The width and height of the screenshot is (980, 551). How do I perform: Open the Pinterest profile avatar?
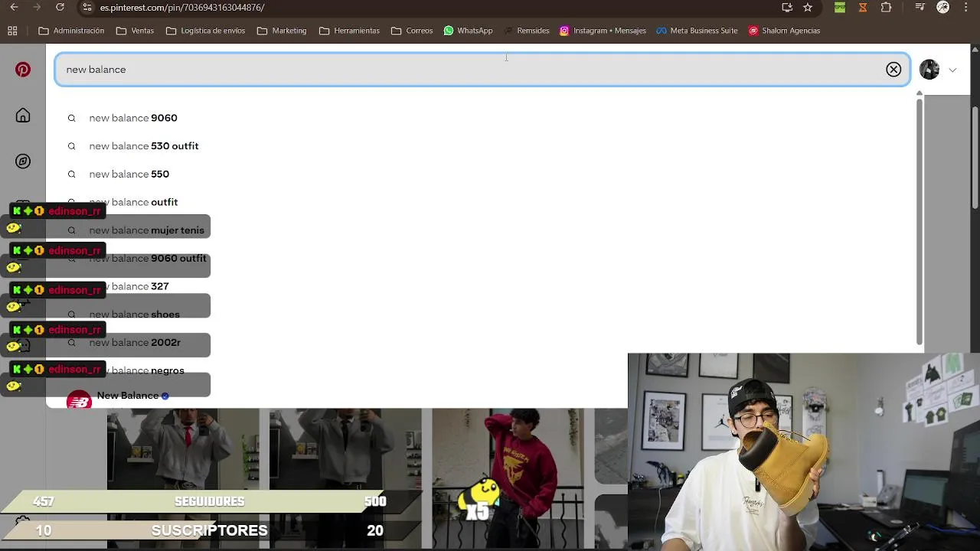click(929, 70)
